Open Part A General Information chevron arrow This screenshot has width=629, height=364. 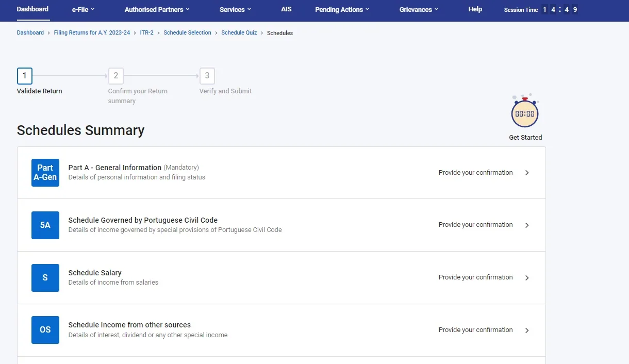pyautogui.click(x=527, y=173)
